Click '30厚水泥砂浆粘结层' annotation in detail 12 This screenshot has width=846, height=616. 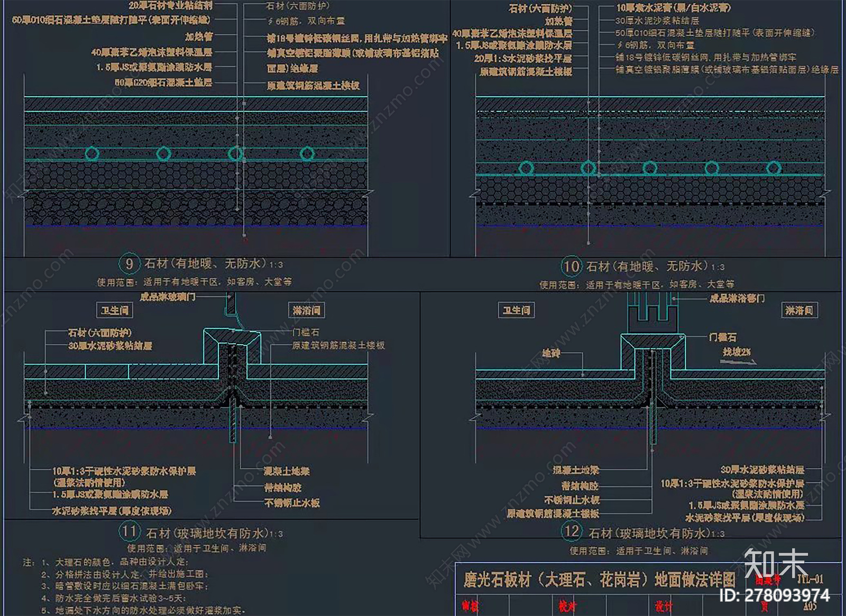[762, 470]
